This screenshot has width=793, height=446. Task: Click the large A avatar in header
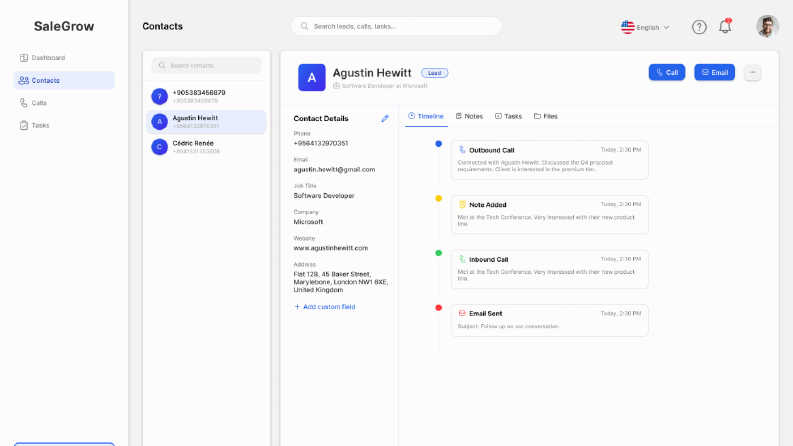click(x=312, y=77)
